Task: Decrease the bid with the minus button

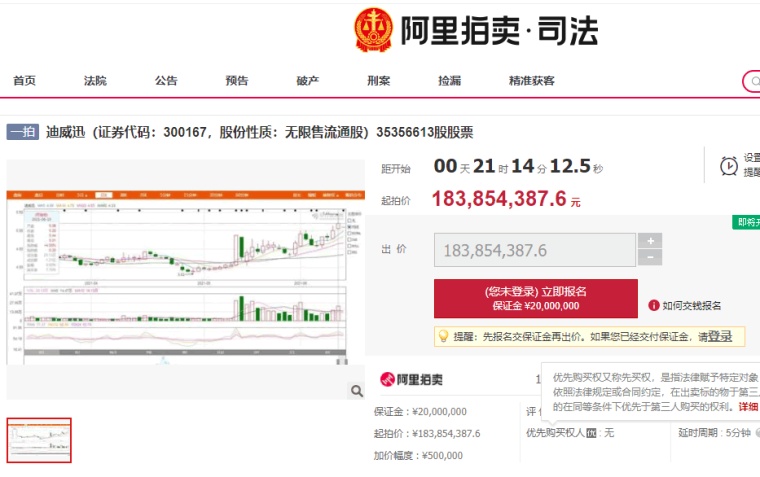Action: [x=650, y=258]
